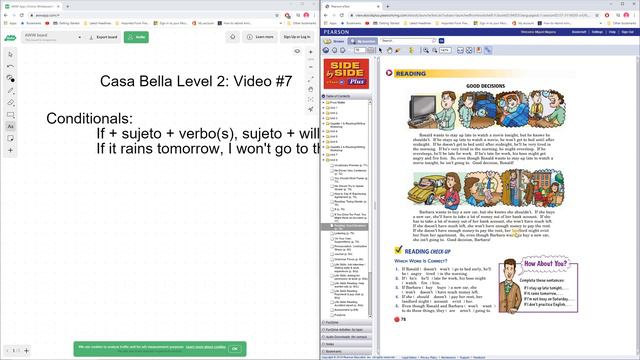Image resolution: width=640 pixels, height=360 pixels.
Task: Click the page number field in Pearson toolbar
Action: [359, 50]
